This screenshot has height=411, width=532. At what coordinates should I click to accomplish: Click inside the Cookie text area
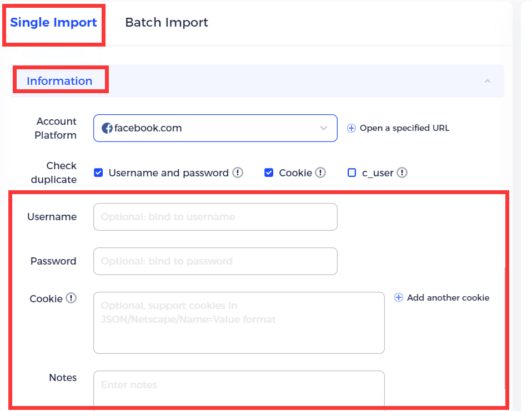click(239, 323)
